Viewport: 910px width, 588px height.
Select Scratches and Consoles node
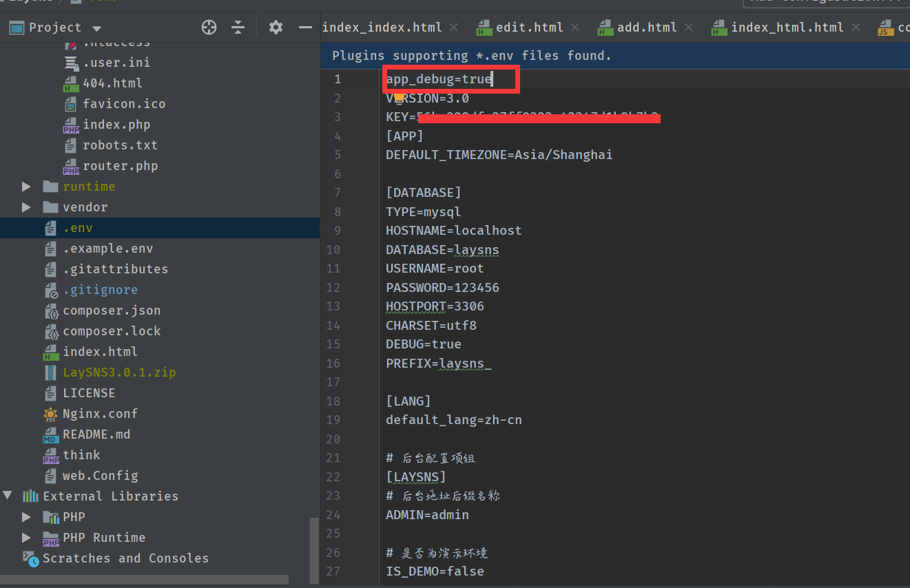pos(125,558)
